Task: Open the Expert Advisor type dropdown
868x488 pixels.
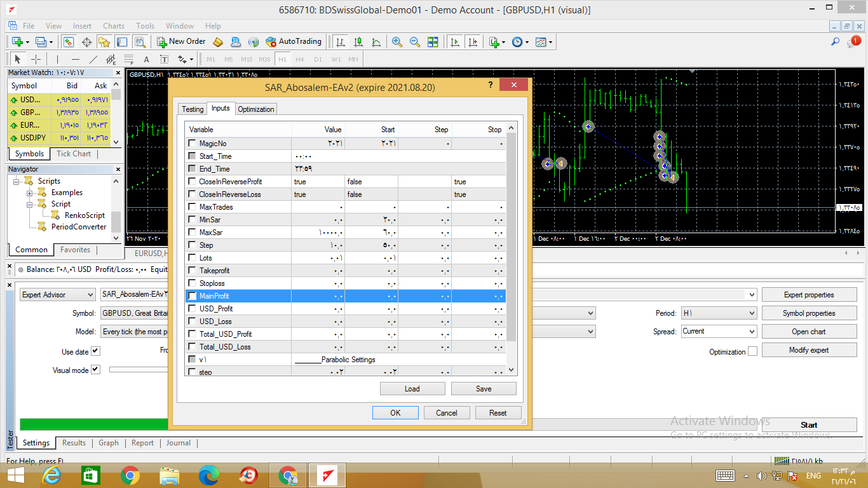Action: click(57, 295)
